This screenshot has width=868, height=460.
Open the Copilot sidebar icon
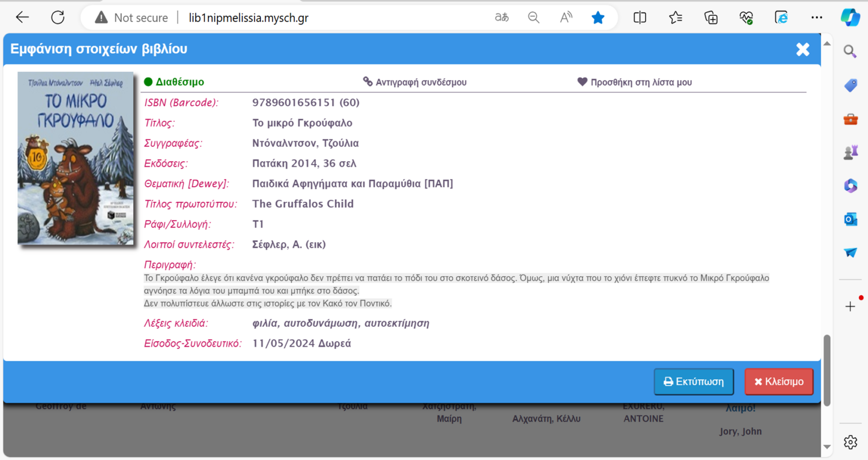[x=850, y=17]
